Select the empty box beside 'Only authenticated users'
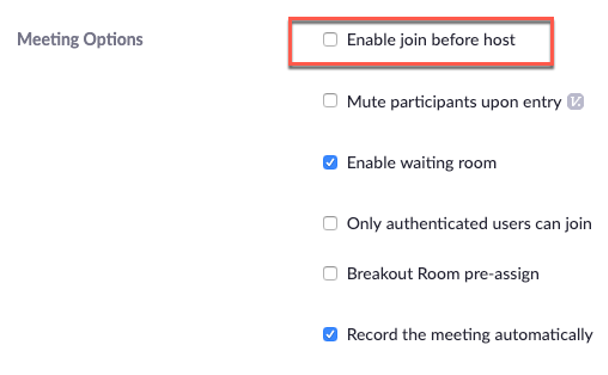The height and width of the screenshot is (375, 608). tap(330, 223)
